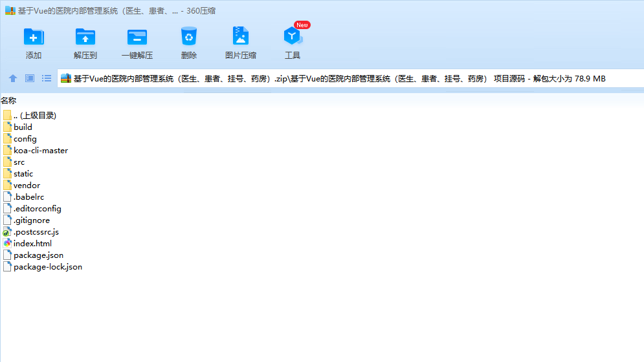Viewport: 644px width, 362px height.
Task: Click the .gitignore file icon
Action: pos(7,220)
